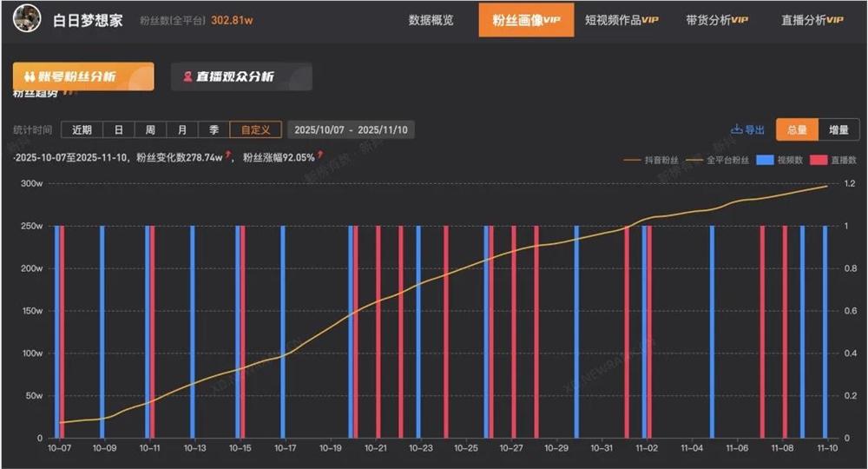Go to the 直播分析 VIP tab
This screenshot has width=868, height=469.
(812, 20)
